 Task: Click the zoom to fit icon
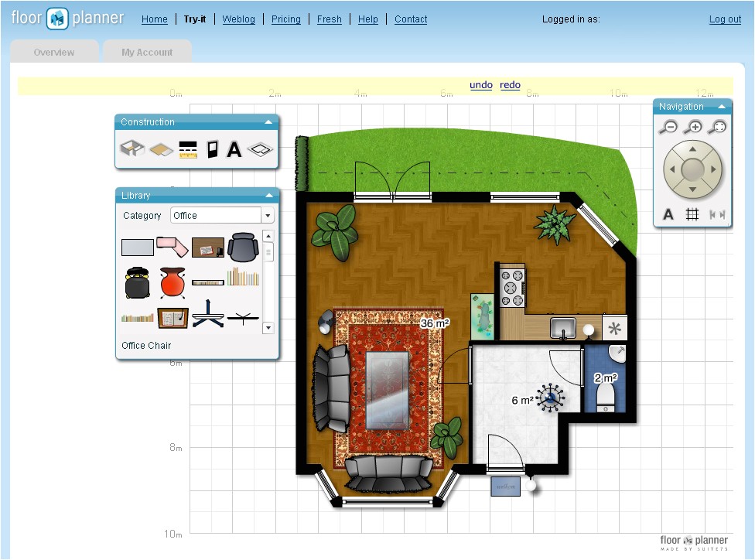[x=718, y=128]
